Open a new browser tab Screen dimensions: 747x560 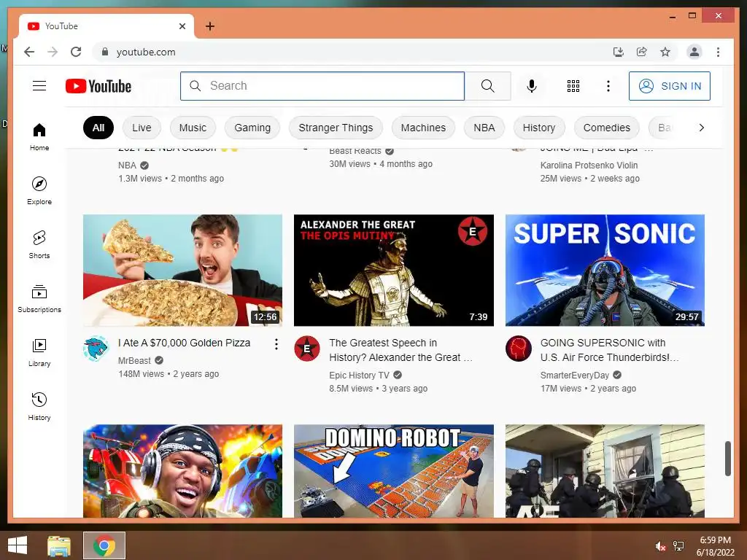pos(209,26)
